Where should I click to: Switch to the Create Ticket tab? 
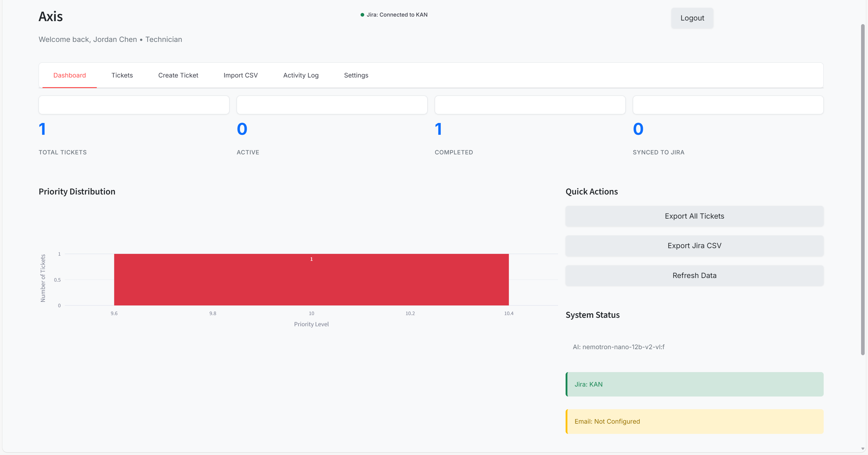pyautogui.click(x=178, y=75)
